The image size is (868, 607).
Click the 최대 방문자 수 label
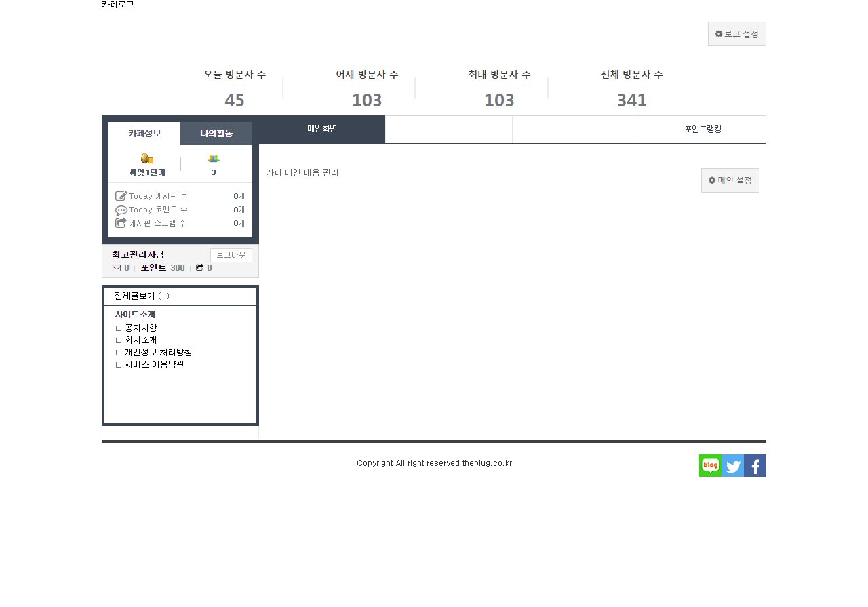(x=499, y=75)
